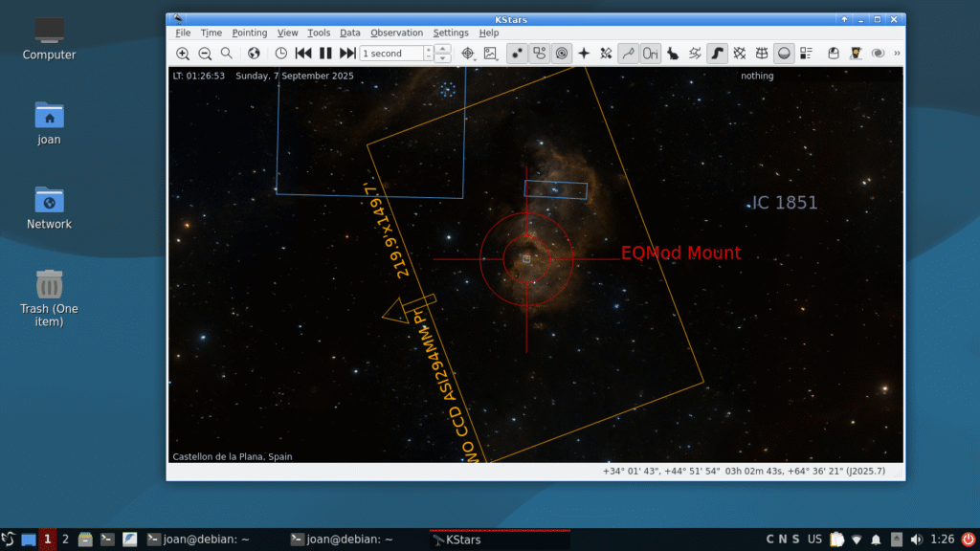The height and width of the screenshot is (551, 980).
Task: Toggle the constellation lines button
Action: [628, 54]
